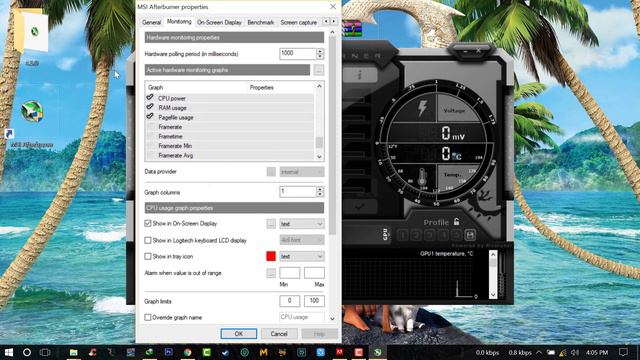Image resolution: width=640 pixels, height=360 pixels.
Task: Toggle the Profile lock icon in Afterburner
Action: click(x=456, y=222)
